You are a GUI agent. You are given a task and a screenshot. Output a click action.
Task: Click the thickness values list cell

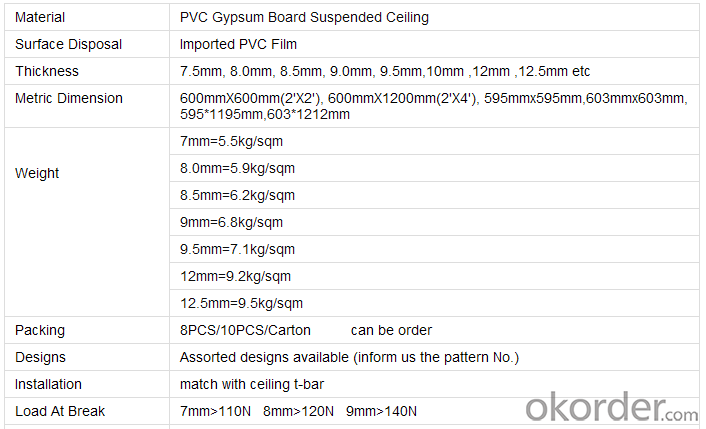click(x=434, y=71)
